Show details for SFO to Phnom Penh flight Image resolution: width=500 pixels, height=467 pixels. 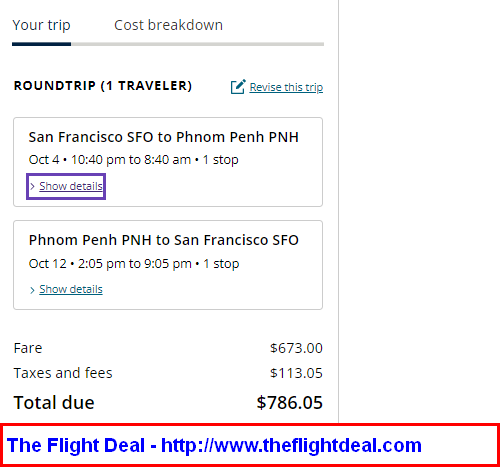click(x=71, y=186)
